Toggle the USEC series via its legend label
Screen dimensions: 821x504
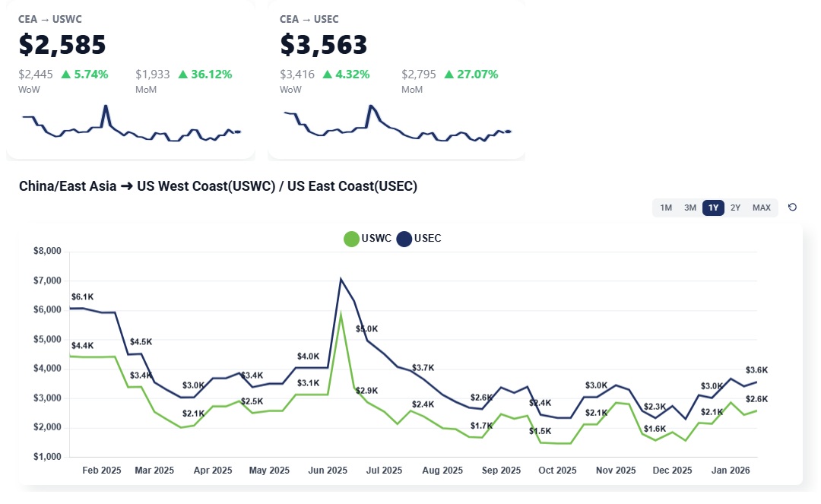pyautogui.click(x=427, y=239)
